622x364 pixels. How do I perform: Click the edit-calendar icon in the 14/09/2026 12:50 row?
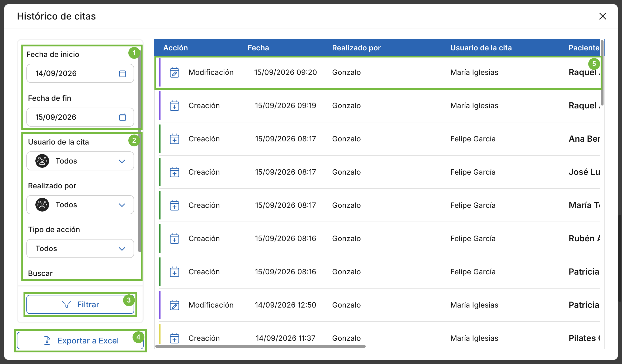tap(175, 305)
